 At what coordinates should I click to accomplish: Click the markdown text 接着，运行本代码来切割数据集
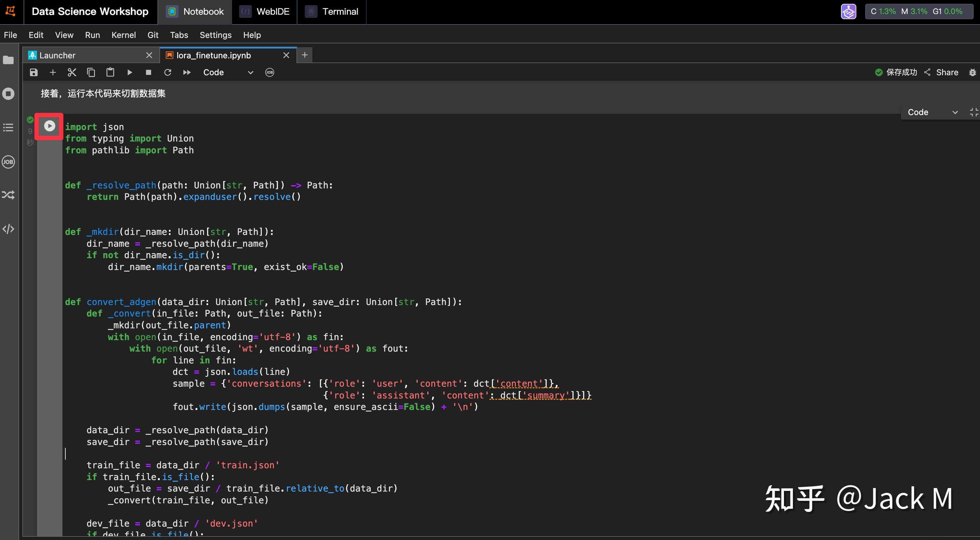[103, 93]
